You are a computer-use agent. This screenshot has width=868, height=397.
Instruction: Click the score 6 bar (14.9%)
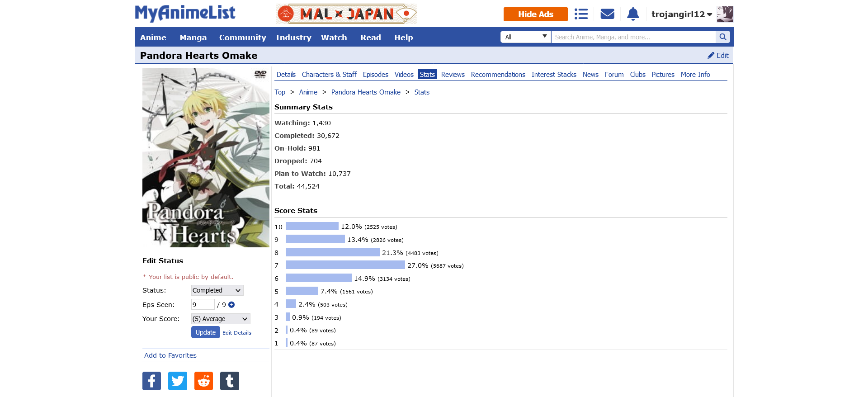coord(319,278)
